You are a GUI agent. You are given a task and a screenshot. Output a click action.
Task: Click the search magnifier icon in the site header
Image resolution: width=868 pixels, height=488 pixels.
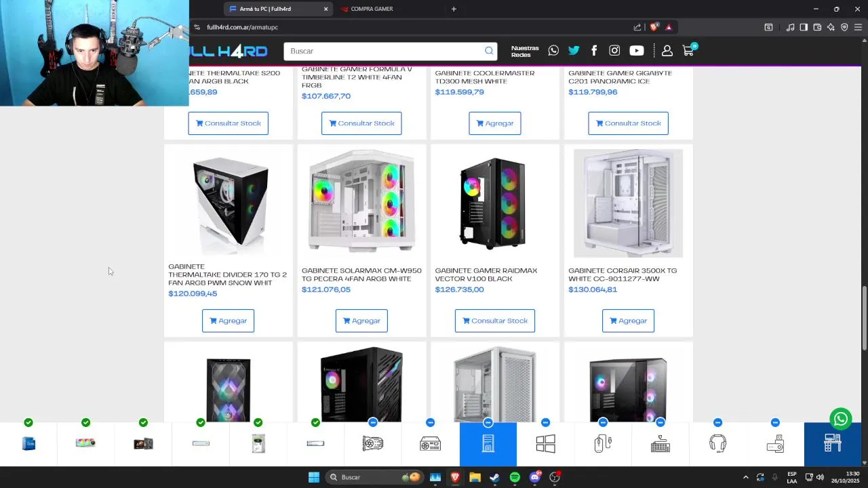point(489,51)
